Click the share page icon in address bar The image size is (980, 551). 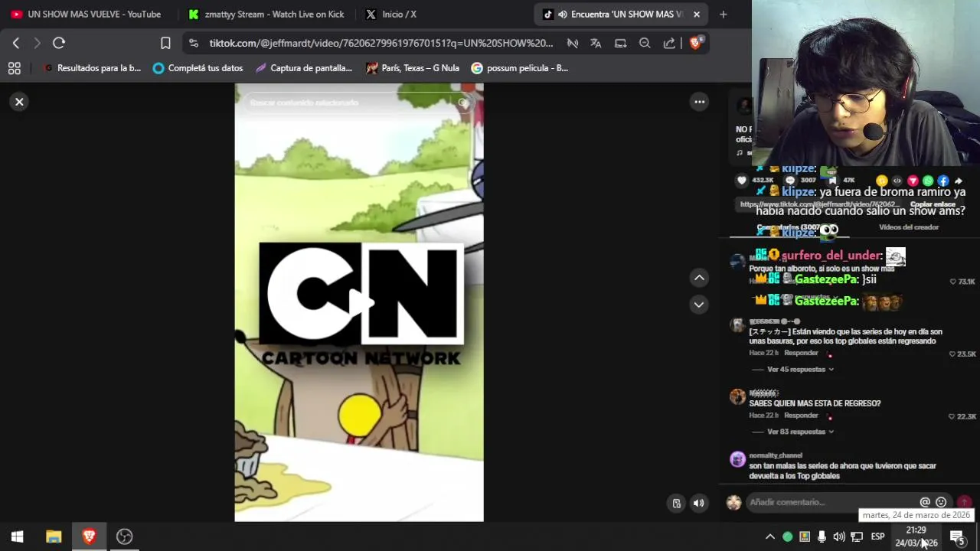(x=669, y=43)
